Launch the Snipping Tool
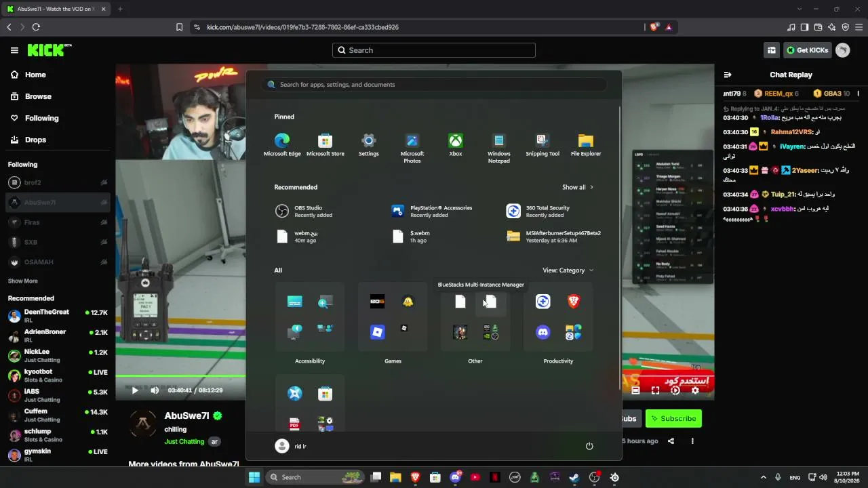Screen dimensions: 868x488 (x=542, y=145)
